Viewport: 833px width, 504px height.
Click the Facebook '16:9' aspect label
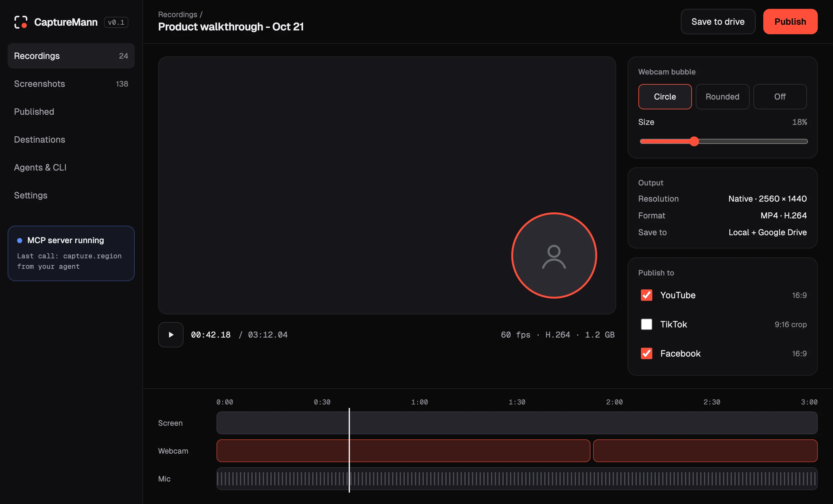pyautogui.click(x=799, y=353)
